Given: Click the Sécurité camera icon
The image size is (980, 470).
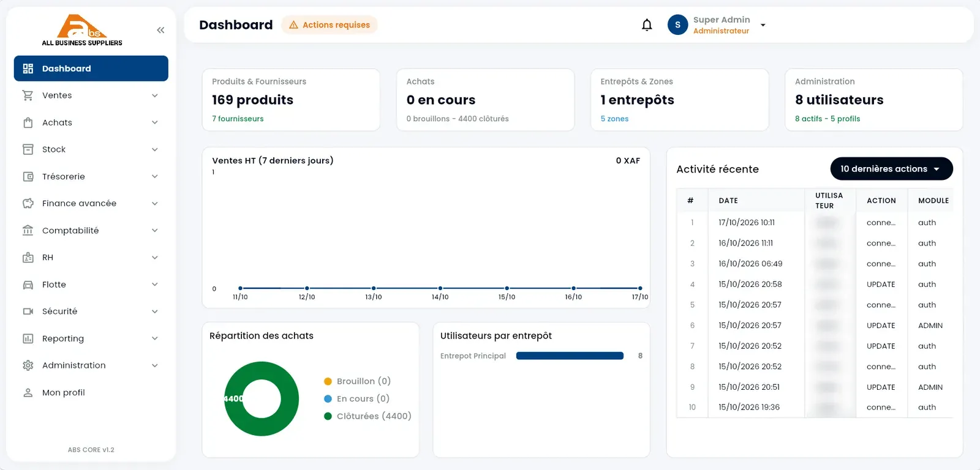Looking at the screenshot, I should click(x=28, y=311).
